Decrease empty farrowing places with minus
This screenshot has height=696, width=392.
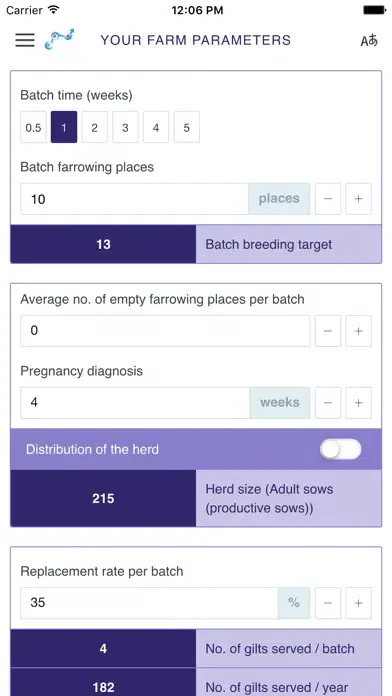(328, 331)
